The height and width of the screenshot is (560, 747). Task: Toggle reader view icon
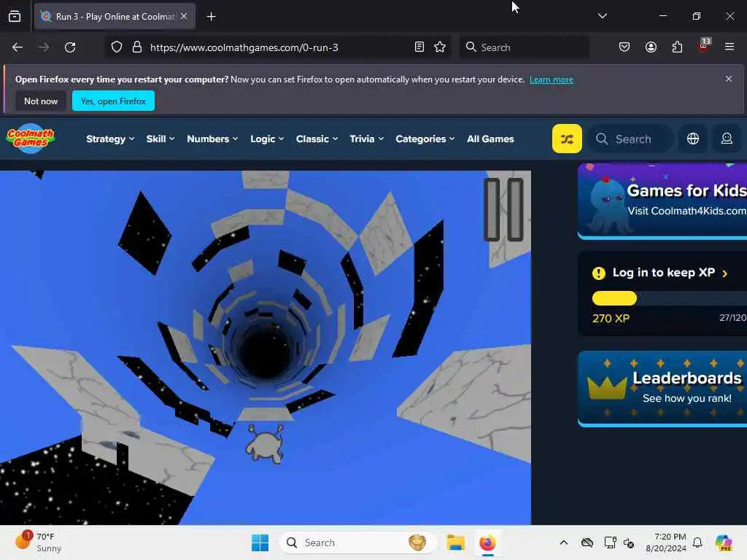pyautogui.click(x=419, y=47)
